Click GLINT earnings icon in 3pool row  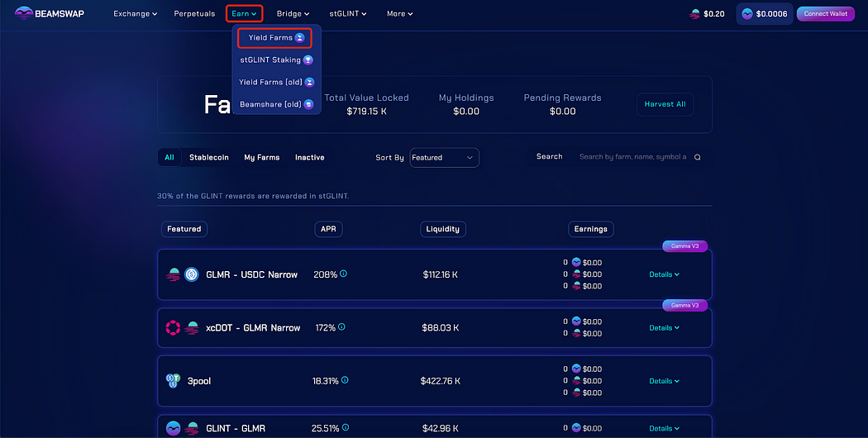tap(576, 369)
